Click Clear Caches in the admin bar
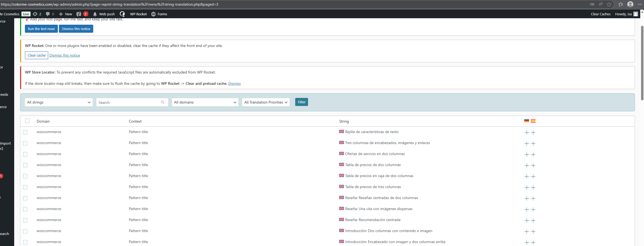 click(601, 14)
